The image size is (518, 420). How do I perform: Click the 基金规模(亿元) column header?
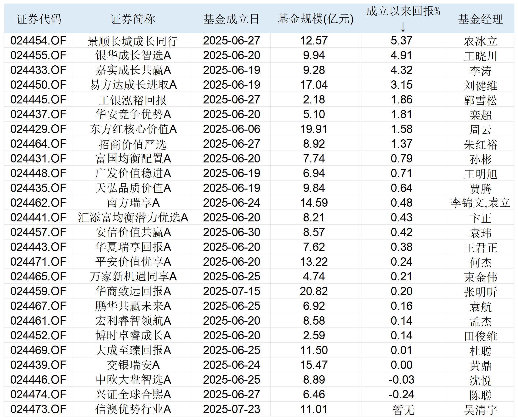coord(315,19)
